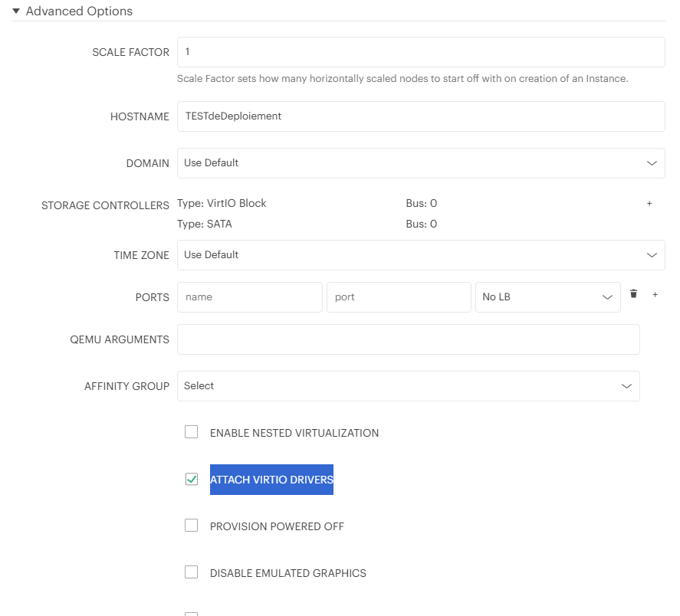Focus the port number input field

(399, 297)
